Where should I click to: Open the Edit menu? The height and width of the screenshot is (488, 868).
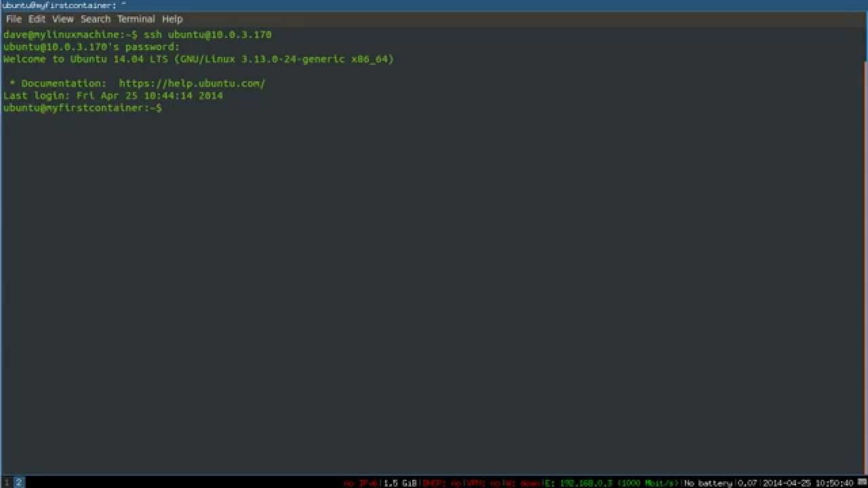coord(37,19)
